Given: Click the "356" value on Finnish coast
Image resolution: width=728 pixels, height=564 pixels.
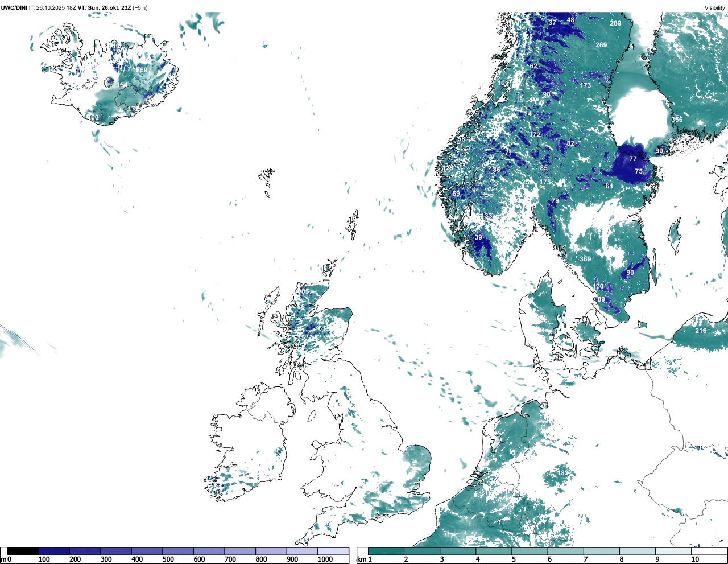Looking at the screenshot, I should [x=677, y=120].
